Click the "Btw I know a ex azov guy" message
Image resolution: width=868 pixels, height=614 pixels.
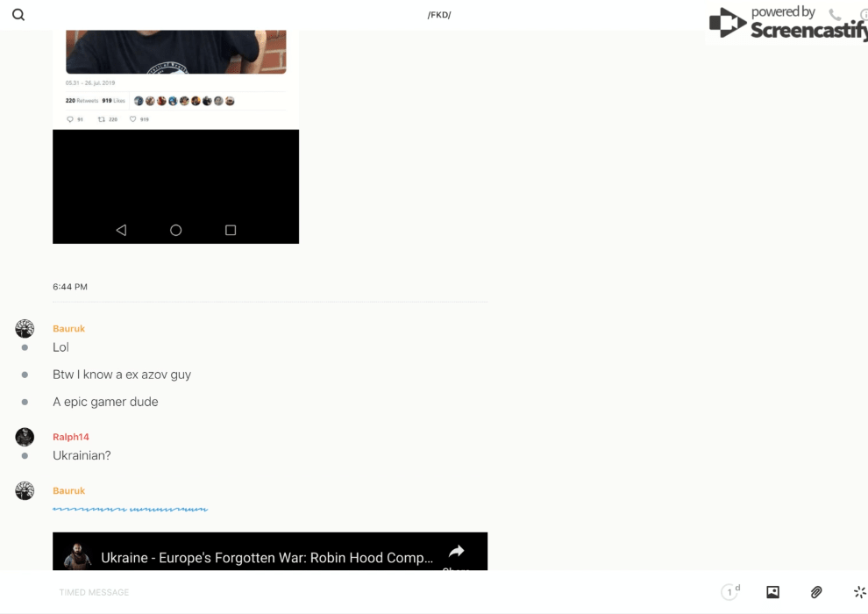coord(122,375)
